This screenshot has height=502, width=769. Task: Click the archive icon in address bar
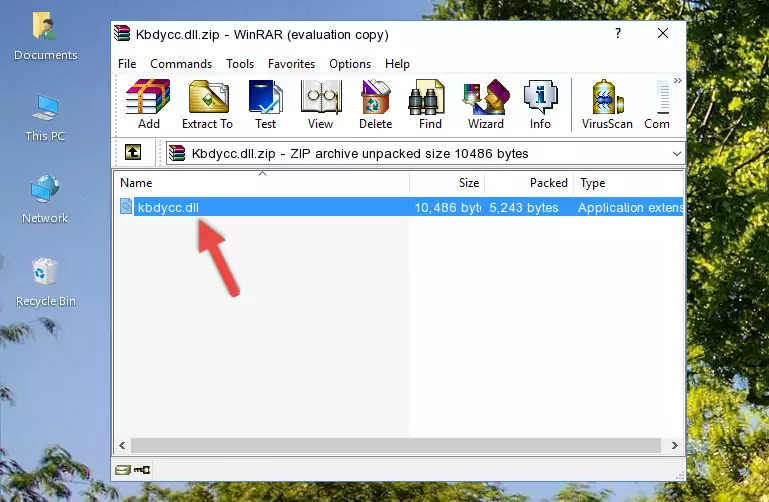coord(177,153)
